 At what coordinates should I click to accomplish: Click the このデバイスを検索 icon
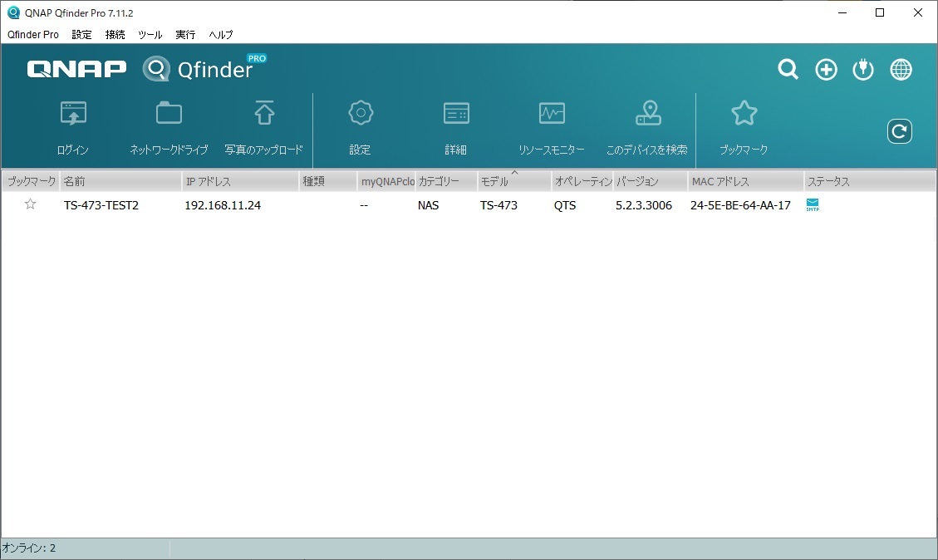[x=648, y=112]
